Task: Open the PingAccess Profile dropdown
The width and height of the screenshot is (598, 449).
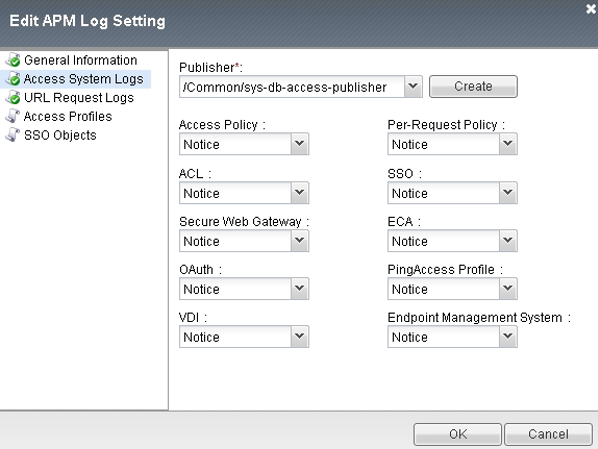Action: pos(452,289)
